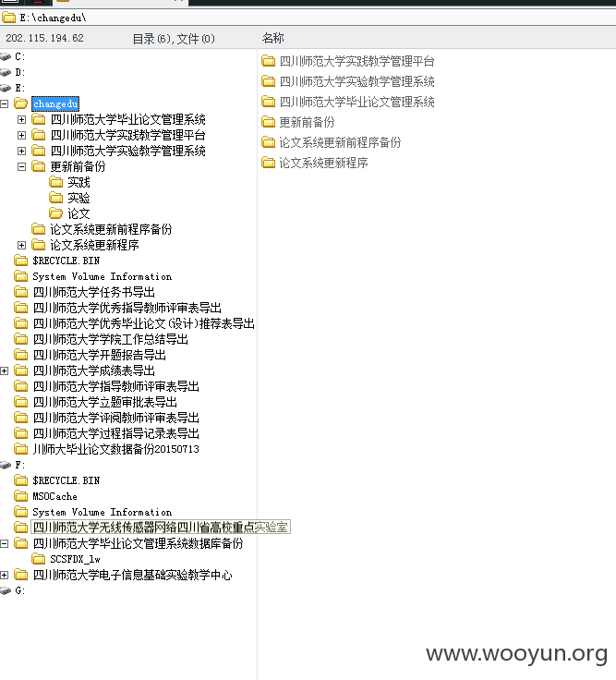Open 四川师范大学实践教学管理平台 icon in file list
616x680 pixels.
(269, 61)
